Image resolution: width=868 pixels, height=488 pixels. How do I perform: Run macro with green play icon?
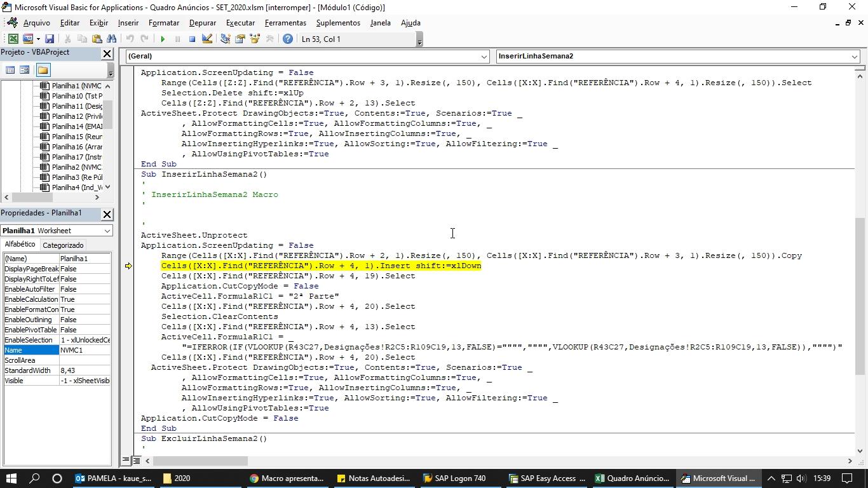pyautogui.click(x=163, y=39)
